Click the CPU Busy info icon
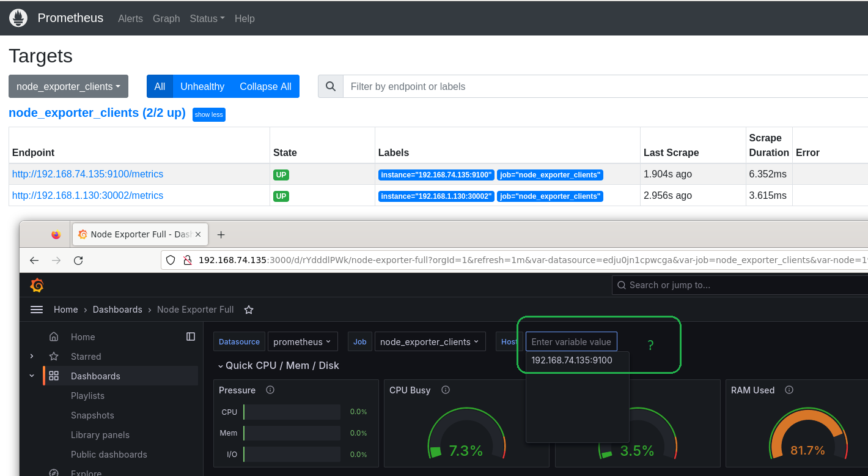 click(446, 390)
